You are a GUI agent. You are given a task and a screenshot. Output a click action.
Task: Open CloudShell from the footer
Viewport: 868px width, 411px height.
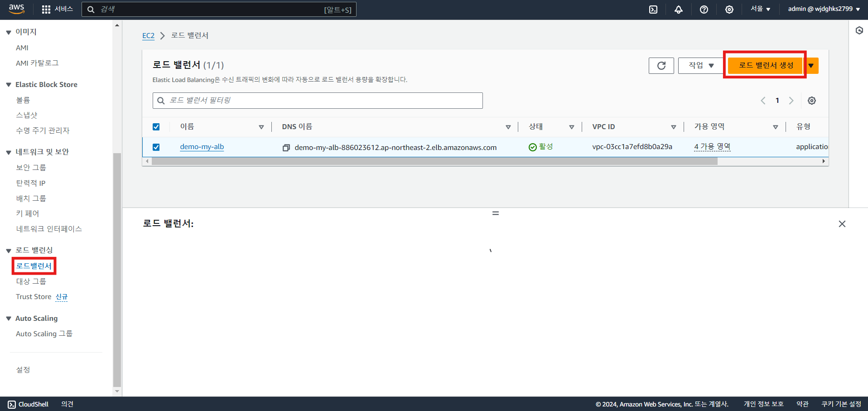[x=28, y=404]
